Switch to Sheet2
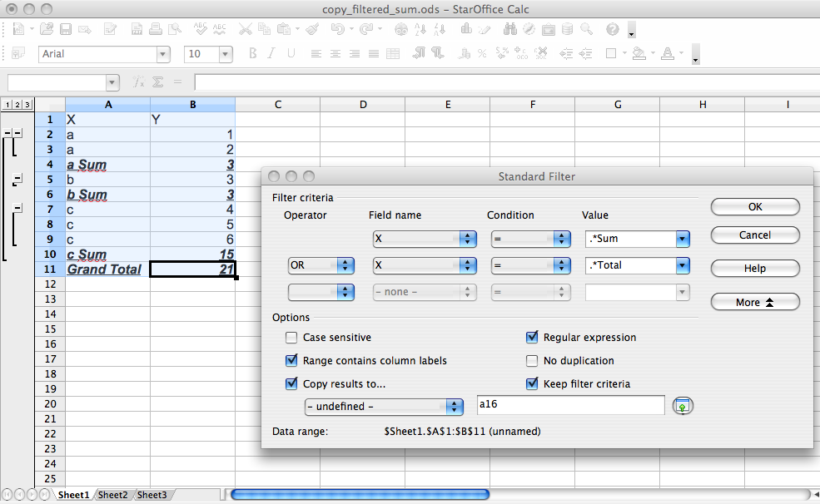Viewport: 820px width, 504px height. click(x=112, y=495)
